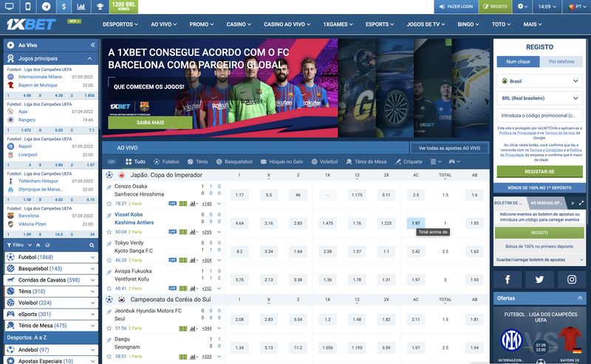Favorite the Jeonbuk Hyundai Motors match star

click(x=109, y=329)
